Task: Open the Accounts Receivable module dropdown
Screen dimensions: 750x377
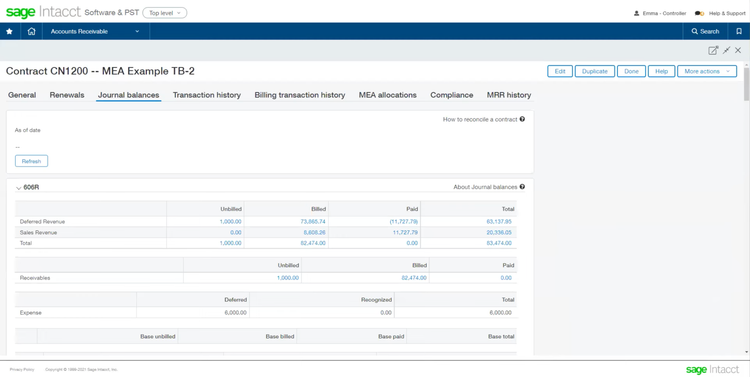Action: pos(95,31)
